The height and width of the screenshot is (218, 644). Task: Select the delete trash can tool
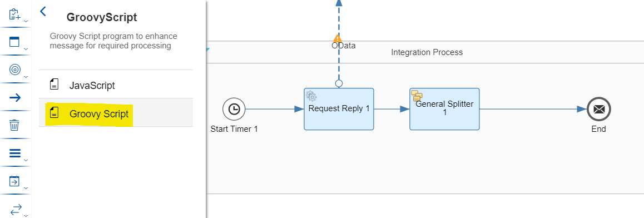(x=14, y=125)
